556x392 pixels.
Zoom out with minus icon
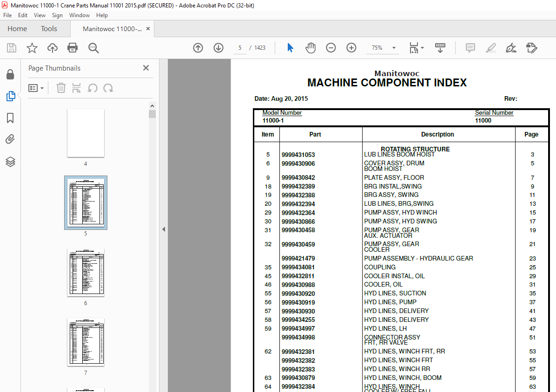[x=331, y=48]
